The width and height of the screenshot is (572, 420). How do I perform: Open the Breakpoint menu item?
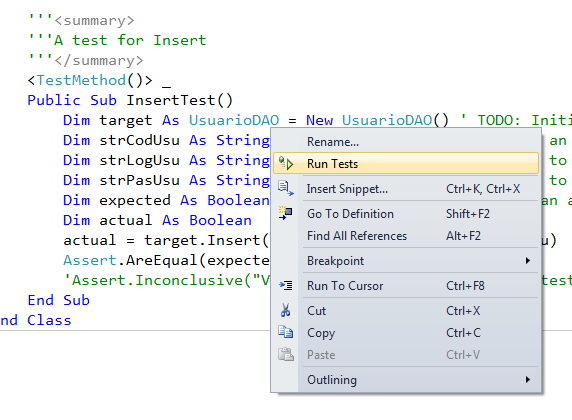pos(406,261)
